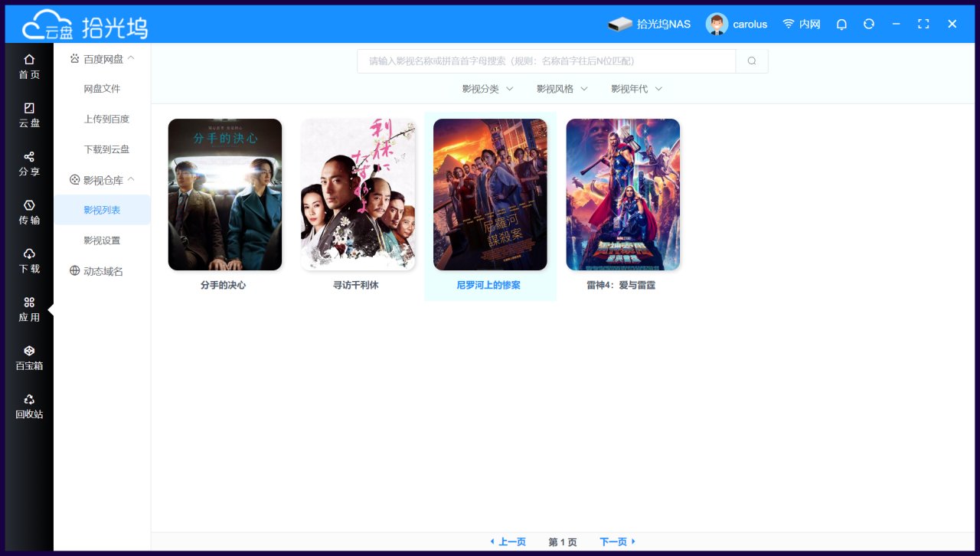
Task: Click the 内网 Wi-Fi network icon
Action: (789, 24)
